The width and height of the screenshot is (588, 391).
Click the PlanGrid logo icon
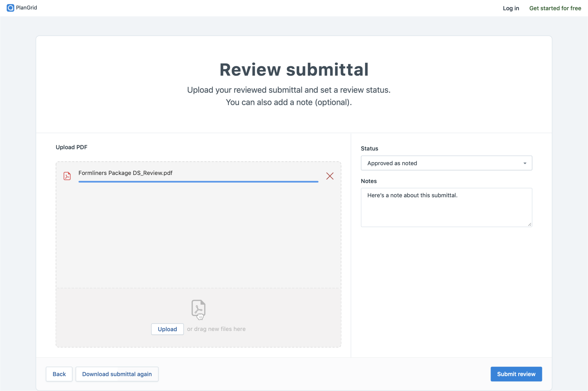(x=11, y=8)
